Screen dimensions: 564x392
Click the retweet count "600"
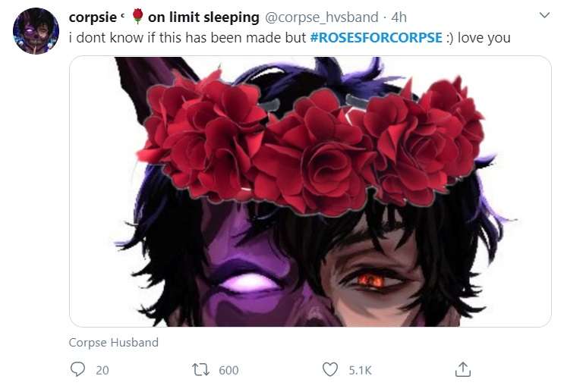click(228, 370)
